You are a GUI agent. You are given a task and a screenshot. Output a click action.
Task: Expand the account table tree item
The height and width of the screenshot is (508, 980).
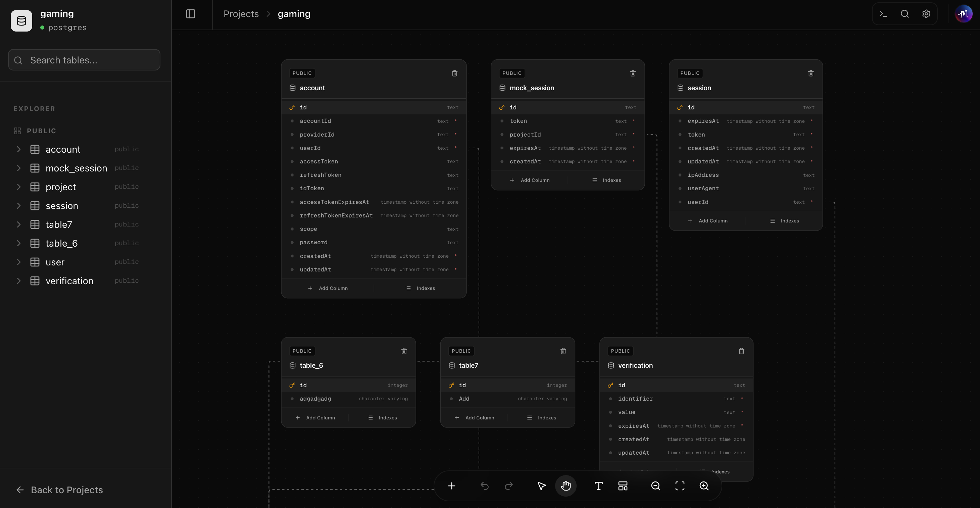click(19, 149)
